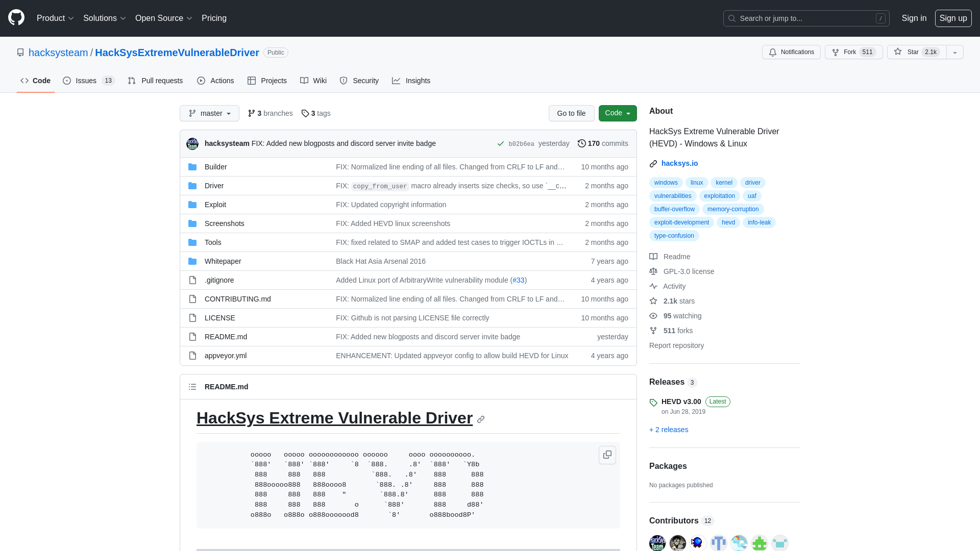The image size is (980, 551).
Task: Click the Sign in link
Action: click(914, 18)
